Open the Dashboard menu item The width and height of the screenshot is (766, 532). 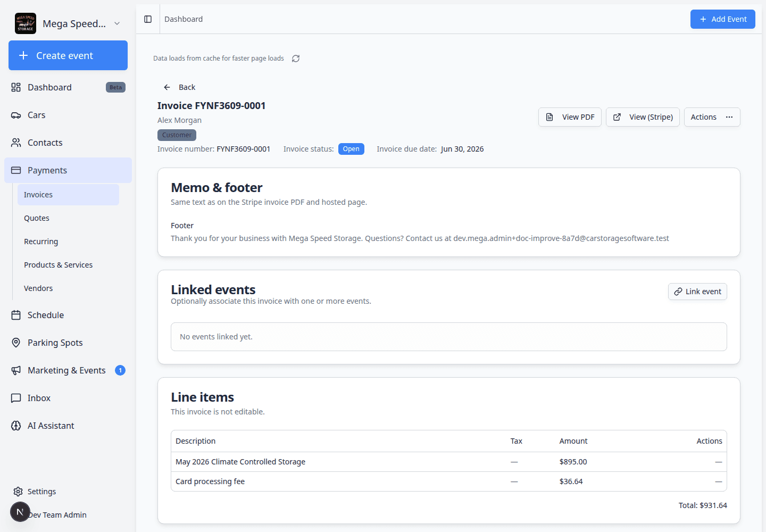[x=68, y=87]
